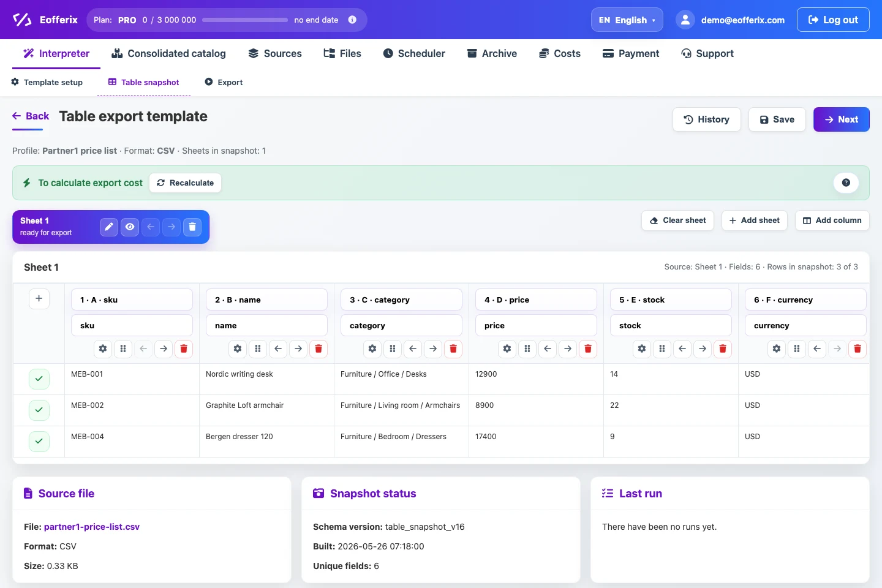Select the Template setup step

tap(47, 82)
